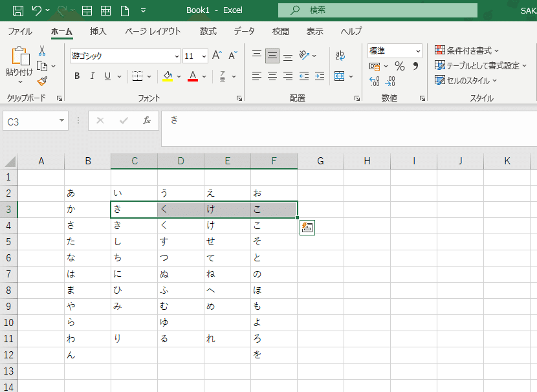Select row 7 header

coord(8,274)
